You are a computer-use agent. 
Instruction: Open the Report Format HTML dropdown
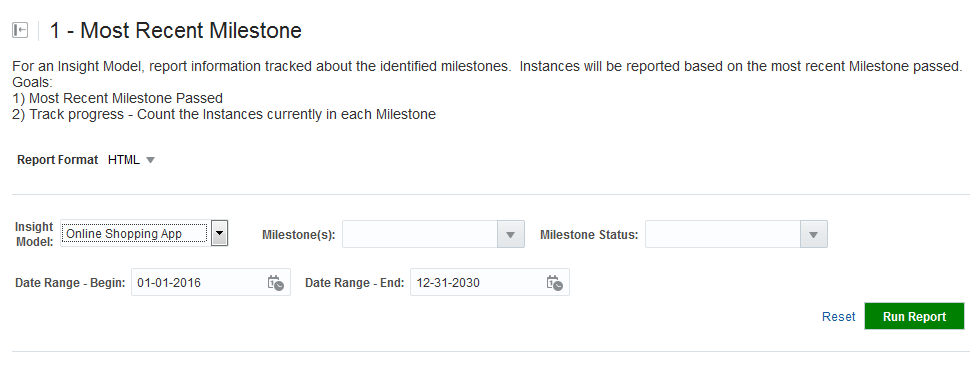[x=131, y=159]
